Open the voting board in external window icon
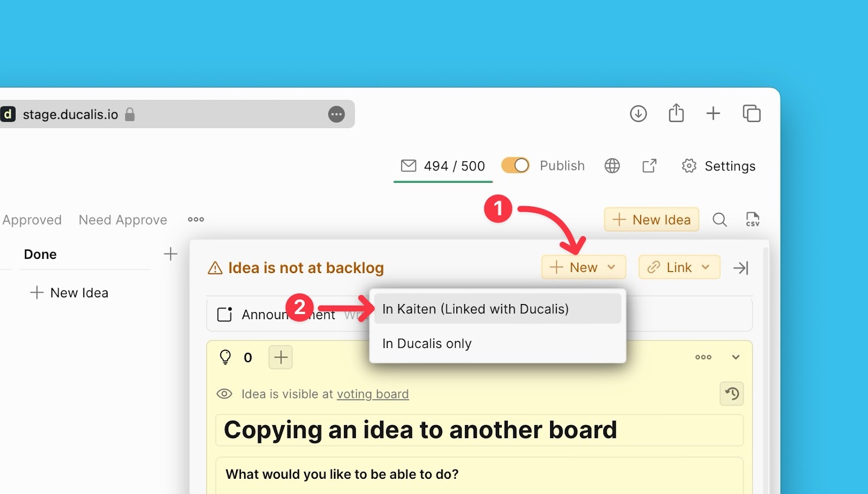The height and width of the screenshot is (494, 868). coord(649,166)
